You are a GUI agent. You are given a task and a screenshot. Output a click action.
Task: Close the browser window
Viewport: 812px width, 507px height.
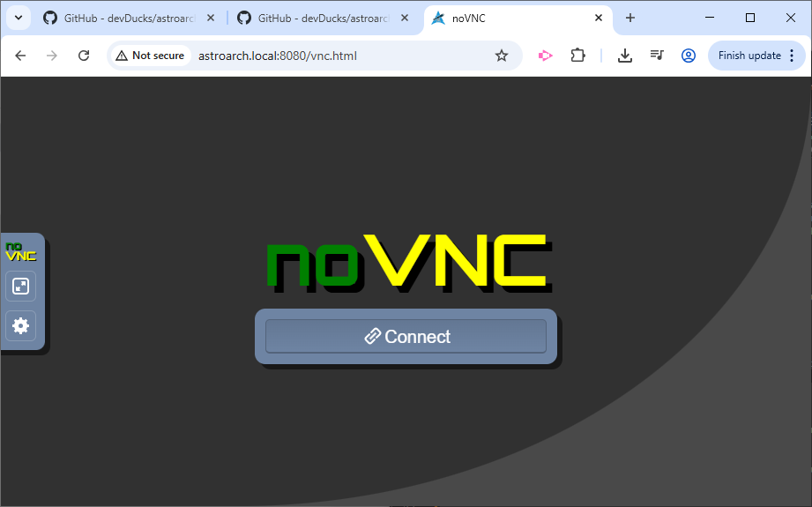coord(791,18)
